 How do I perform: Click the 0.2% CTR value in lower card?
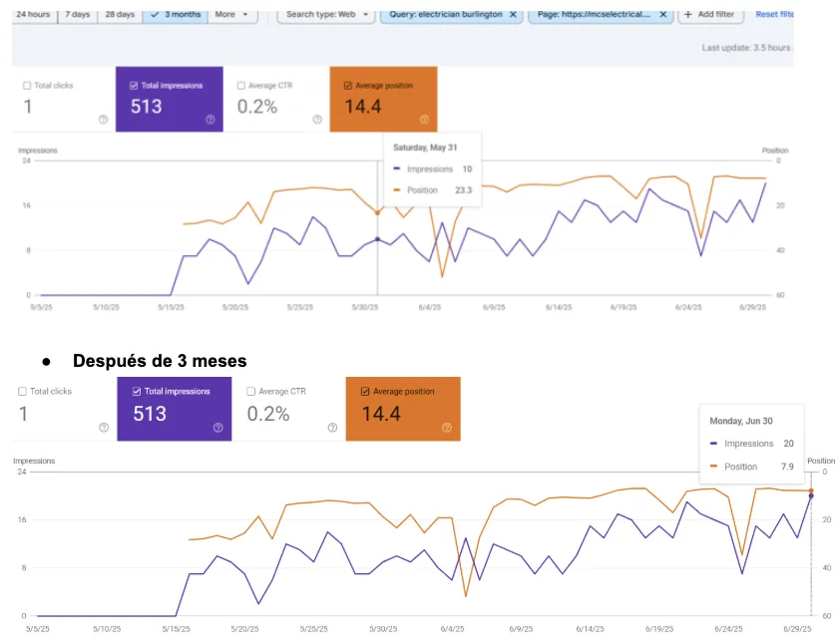(x=268, y=414)
